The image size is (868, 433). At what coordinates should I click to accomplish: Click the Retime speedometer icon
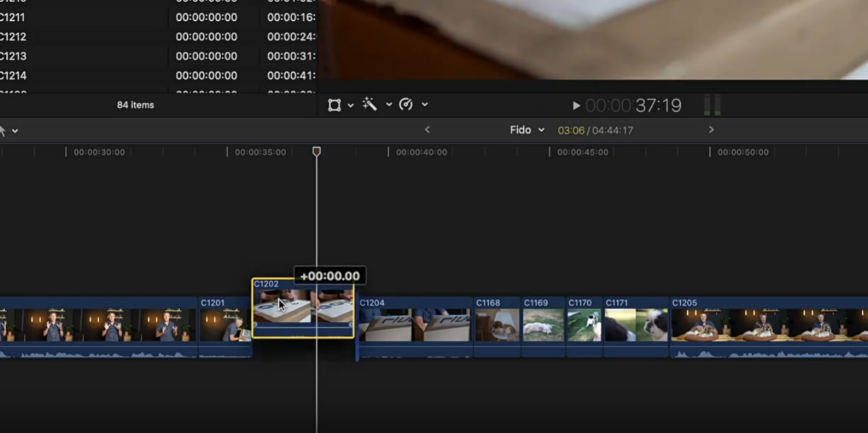click(406, 105)
